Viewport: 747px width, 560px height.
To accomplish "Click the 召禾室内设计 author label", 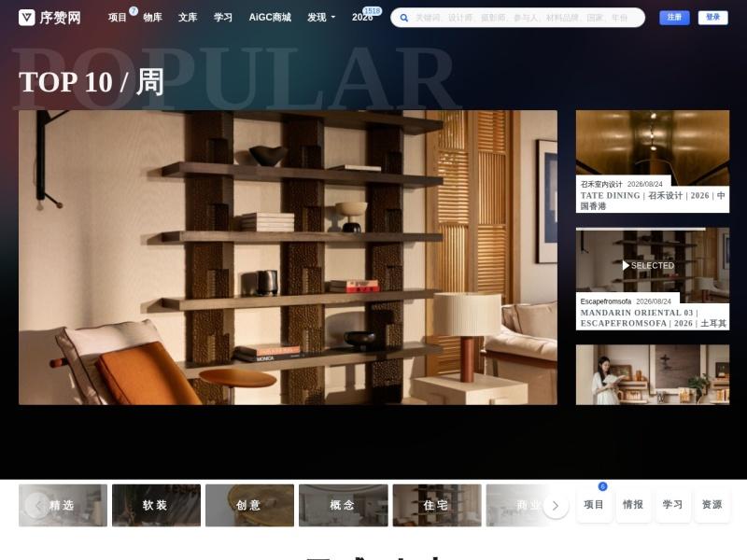I will 601,184.
